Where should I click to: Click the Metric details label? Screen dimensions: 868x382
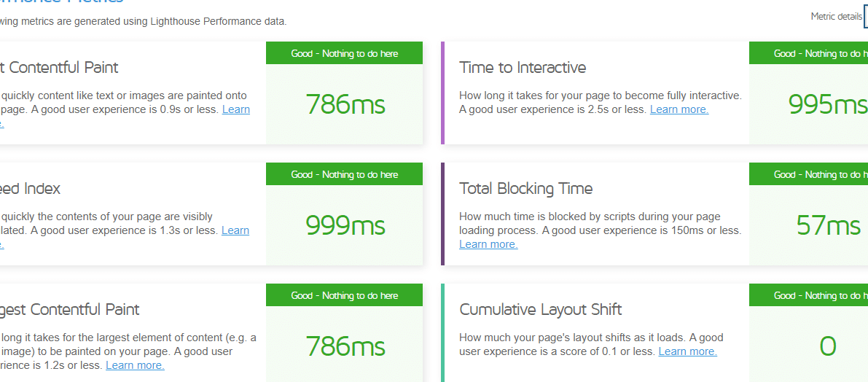pyautogui.click(x=837, y=17)
